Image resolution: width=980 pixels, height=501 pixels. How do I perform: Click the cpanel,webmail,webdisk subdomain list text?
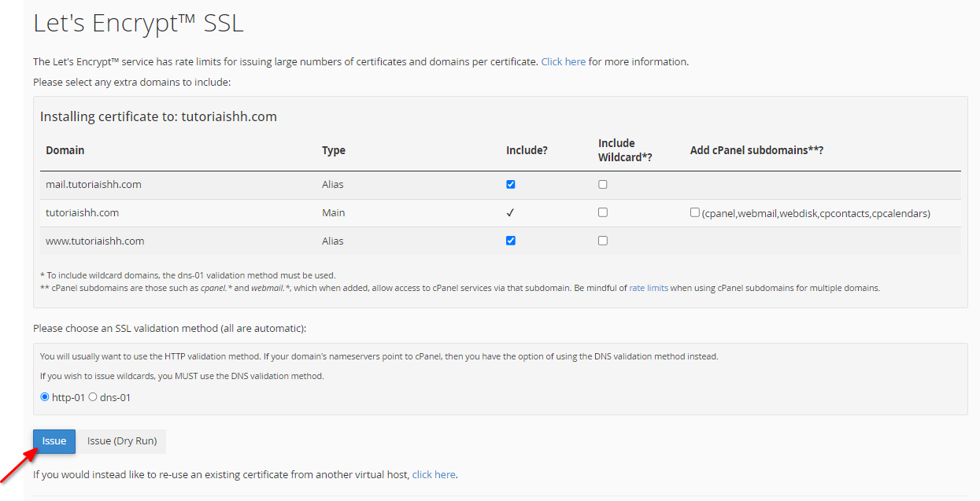click(x=815, y=213)
